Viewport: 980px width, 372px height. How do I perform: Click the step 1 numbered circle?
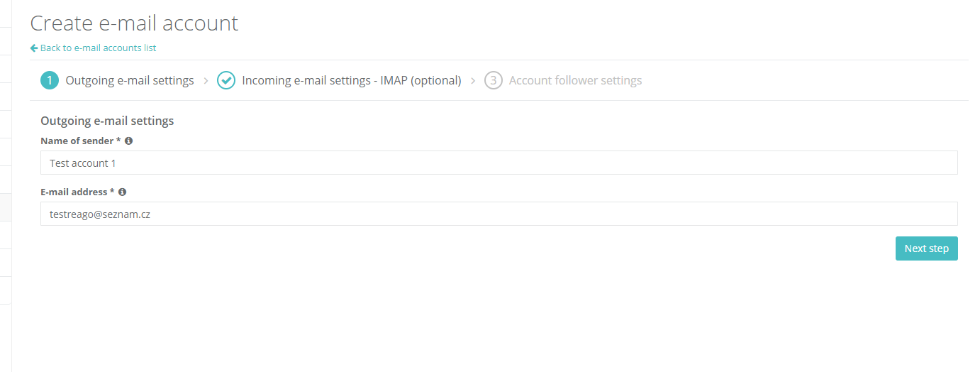(x=50, y=80)
